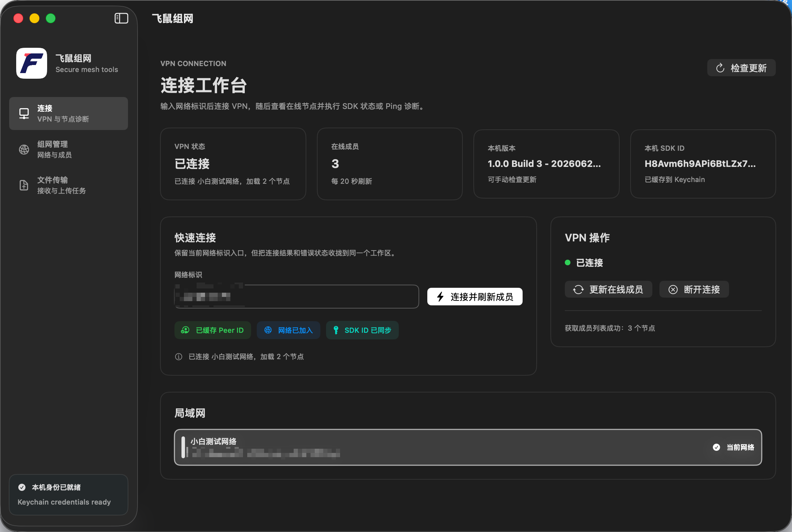792x532 pixels.
Task: Click the 已缓存 Peer ID badge
Action: pos(213,330)
